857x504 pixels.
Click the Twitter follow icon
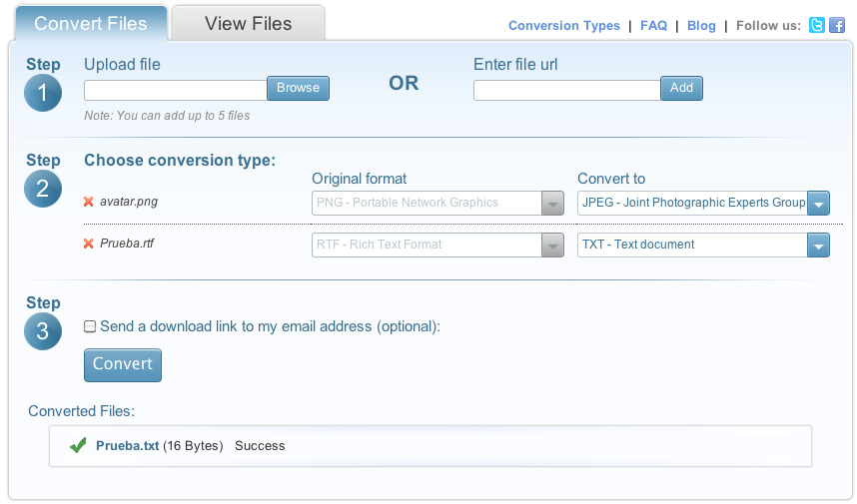(x=817, y=26)
